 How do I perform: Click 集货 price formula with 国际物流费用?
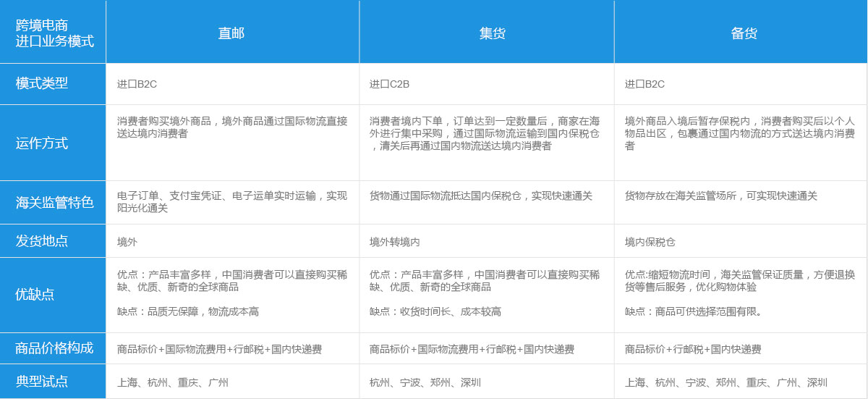pyautogui.click(x=472, y=349)
